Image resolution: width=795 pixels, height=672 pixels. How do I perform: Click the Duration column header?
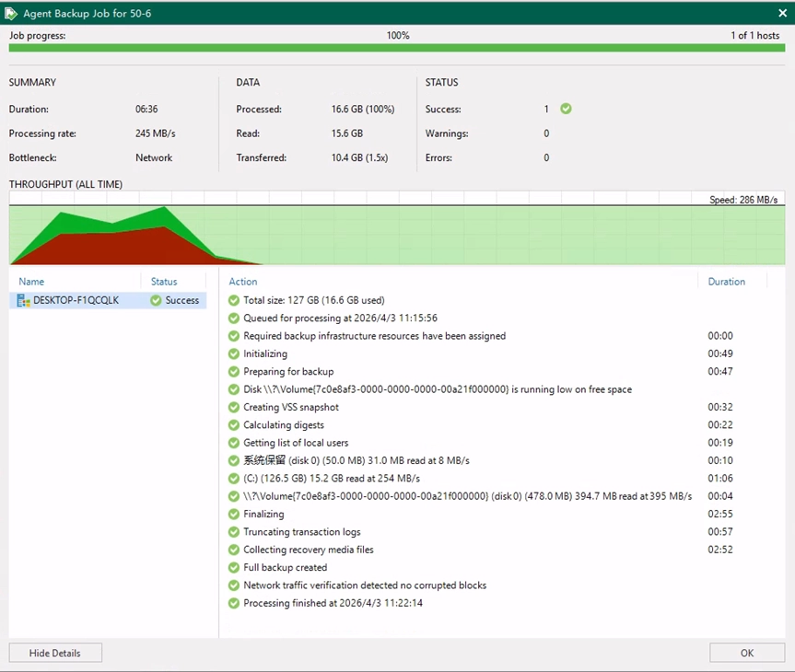(727, 282)
